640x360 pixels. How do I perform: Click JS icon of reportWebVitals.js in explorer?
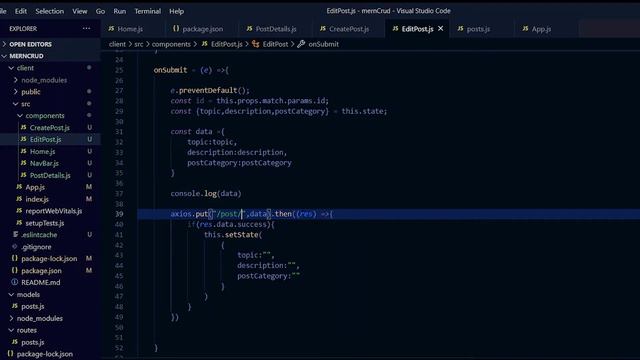coord(19,211)
